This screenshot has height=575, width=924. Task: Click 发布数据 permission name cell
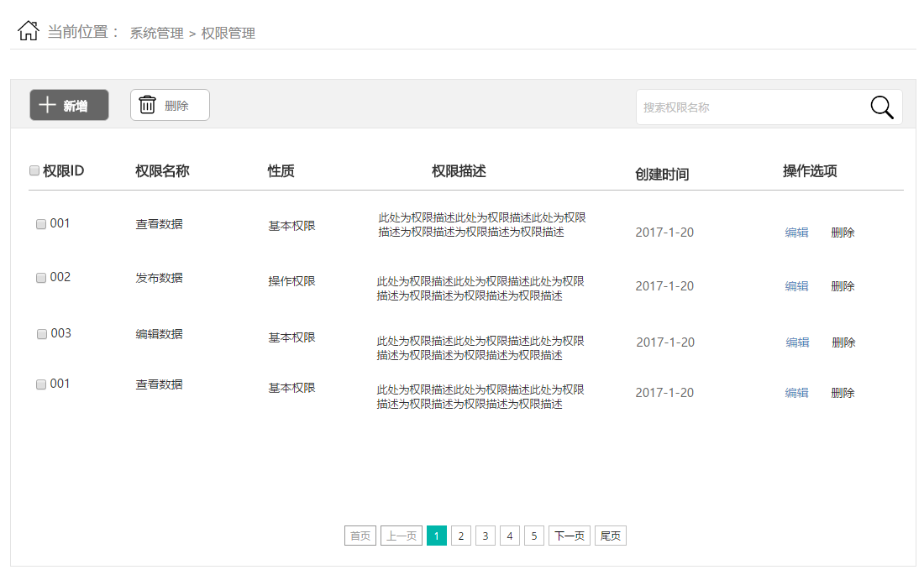(x=159, y=278)
